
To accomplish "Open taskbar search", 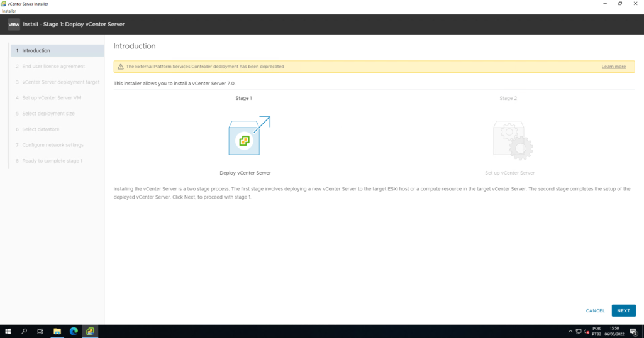I will pos(24,331).
